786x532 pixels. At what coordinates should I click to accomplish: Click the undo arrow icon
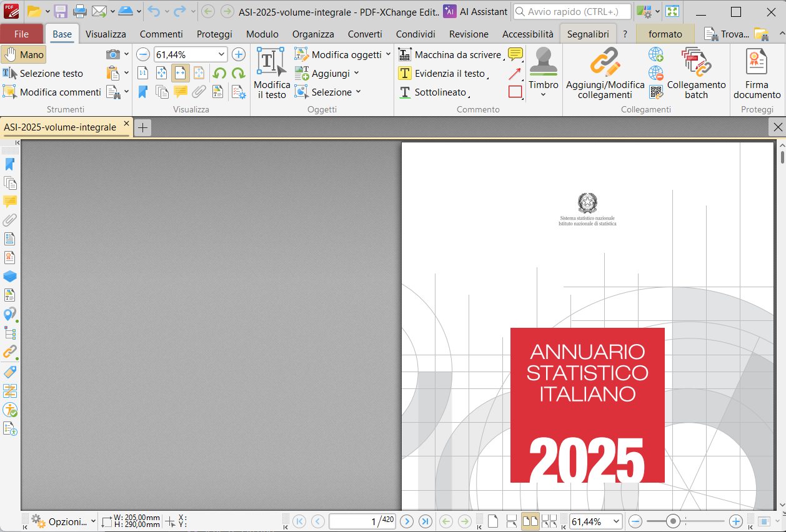(x=154, y=11)
